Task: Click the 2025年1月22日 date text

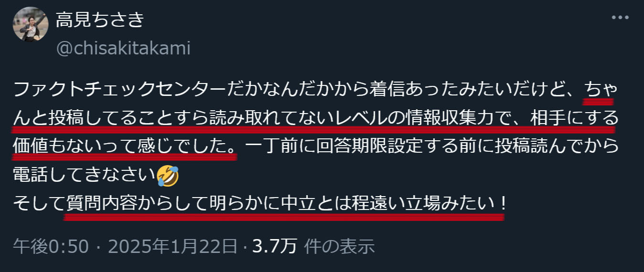Action: click(172, 246)
